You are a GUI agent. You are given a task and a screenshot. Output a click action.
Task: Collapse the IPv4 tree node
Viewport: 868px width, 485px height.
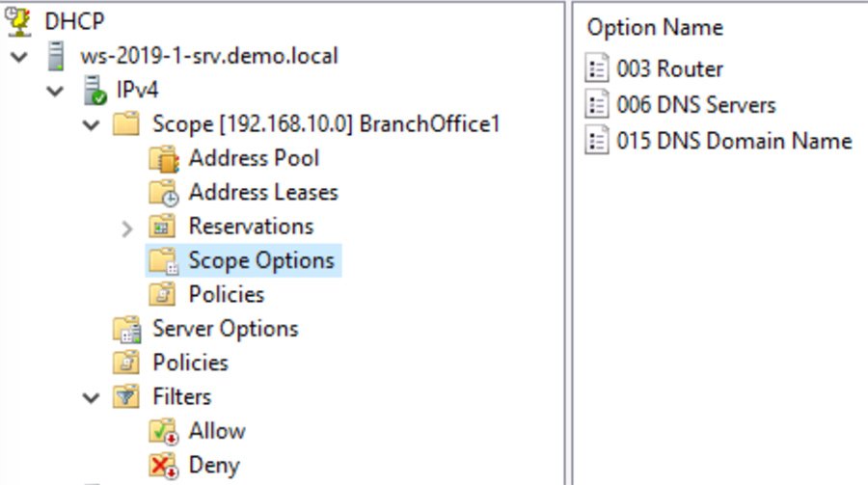[x=56, y=92]
